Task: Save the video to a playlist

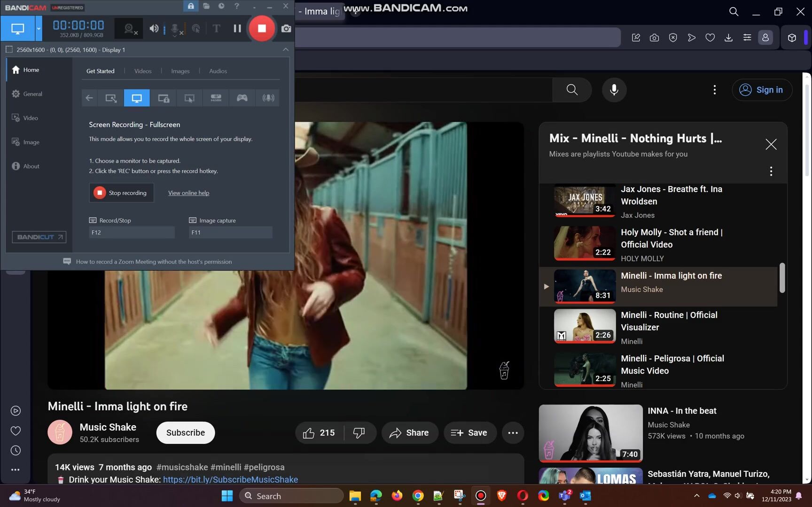Action: pyautogui.click(x=469, y=433)
